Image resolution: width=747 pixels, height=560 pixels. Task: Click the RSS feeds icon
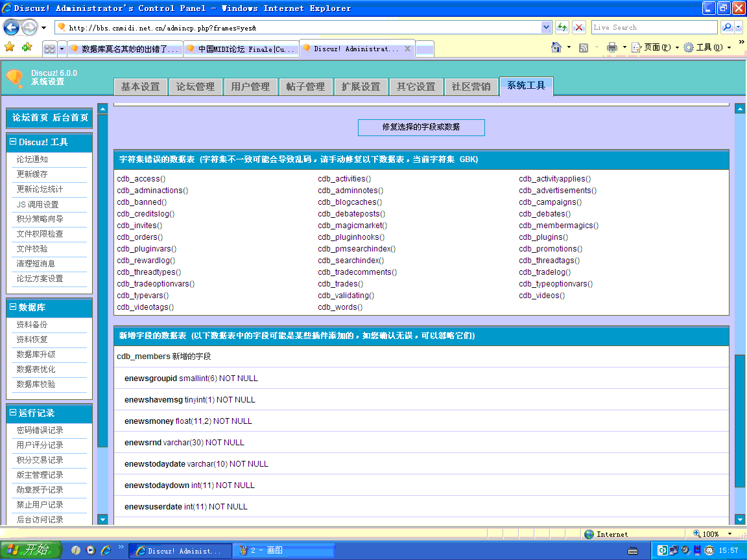(584, 47)
